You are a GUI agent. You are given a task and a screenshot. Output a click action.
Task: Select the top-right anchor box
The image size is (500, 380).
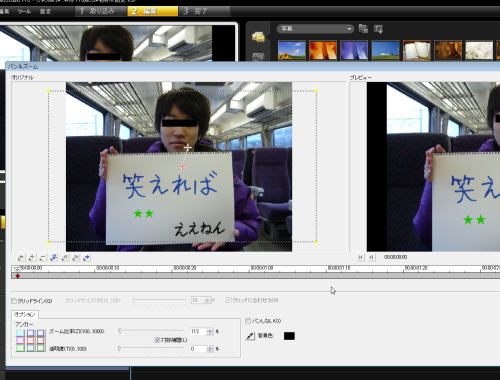click(x=41, y=333)
